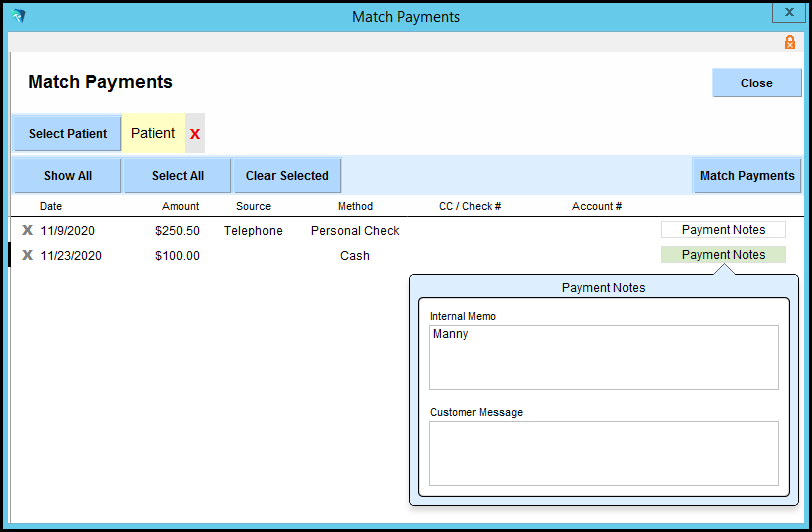Image resolution: width=812 pixels, height=532 pixels.
Task: Click the yellow Patient field
Action: tap(153, 133)
